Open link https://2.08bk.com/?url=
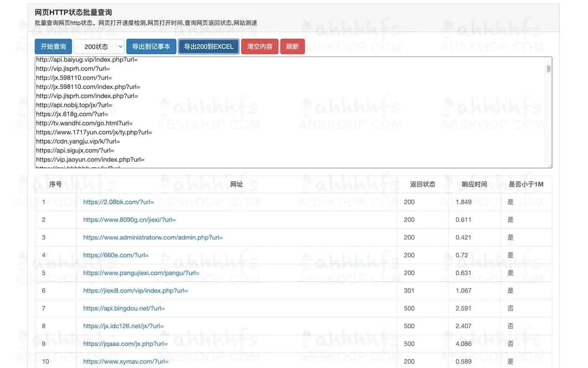The image size is (588, 368). click(119, 202)
